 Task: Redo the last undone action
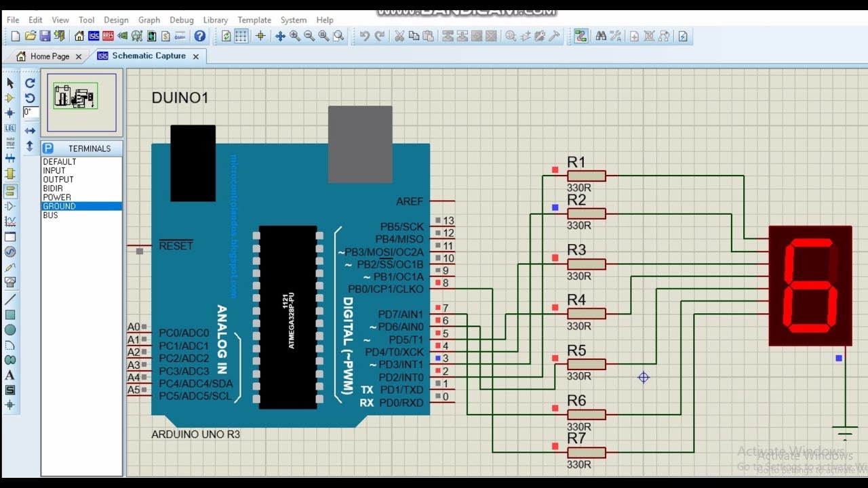(380, 36)
